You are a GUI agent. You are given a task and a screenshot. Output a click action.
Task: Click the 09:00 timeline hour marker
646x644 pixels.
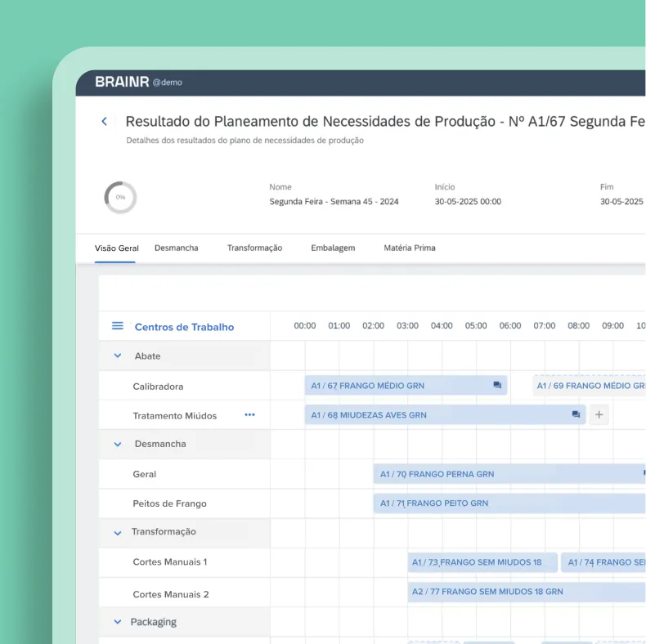(x=612, y=326)
